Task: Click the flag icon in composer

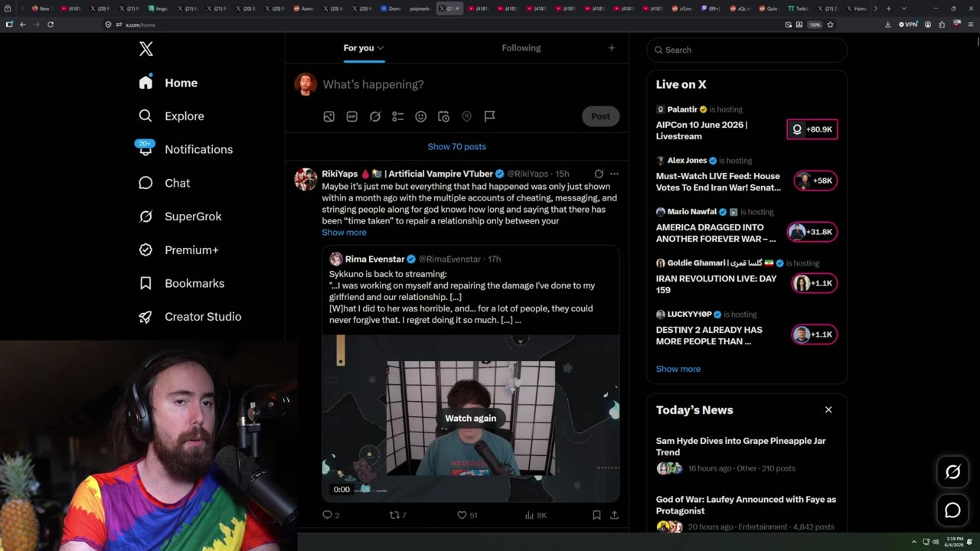Action: (x=489, y=116)
